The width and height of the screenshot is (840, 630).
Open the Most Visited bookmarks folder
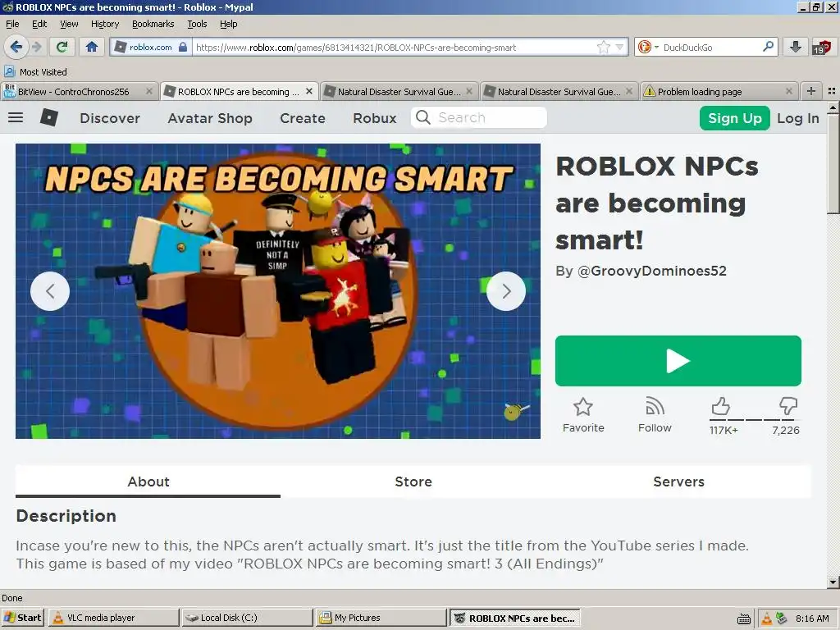[35, 72]
